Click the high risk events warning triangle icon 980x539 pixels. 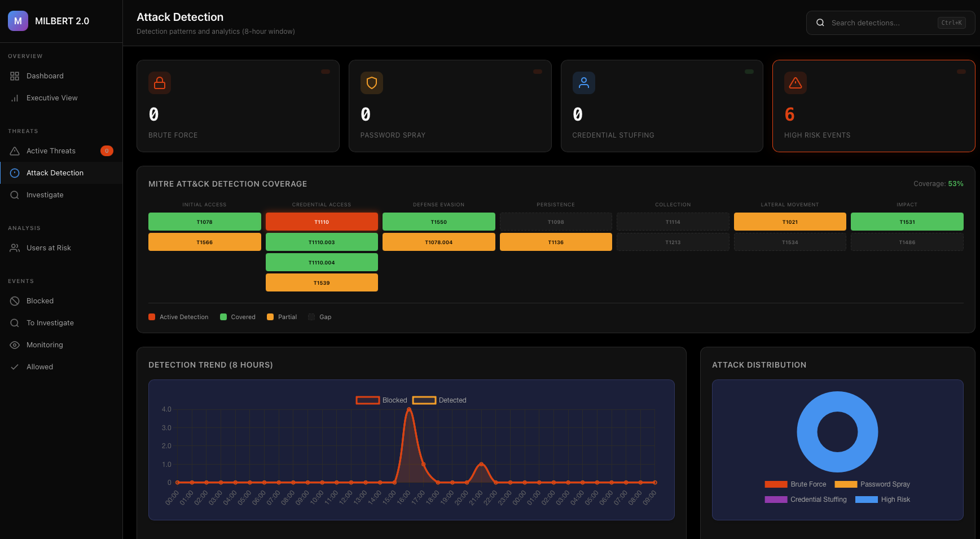pyautogui.click(x=796, y=83)
